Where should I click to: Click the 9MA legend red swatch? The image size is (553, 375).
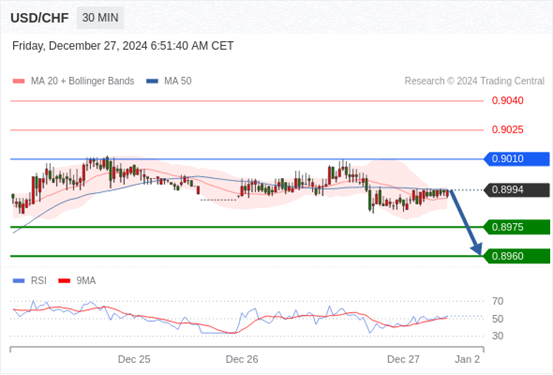(64, 281)
